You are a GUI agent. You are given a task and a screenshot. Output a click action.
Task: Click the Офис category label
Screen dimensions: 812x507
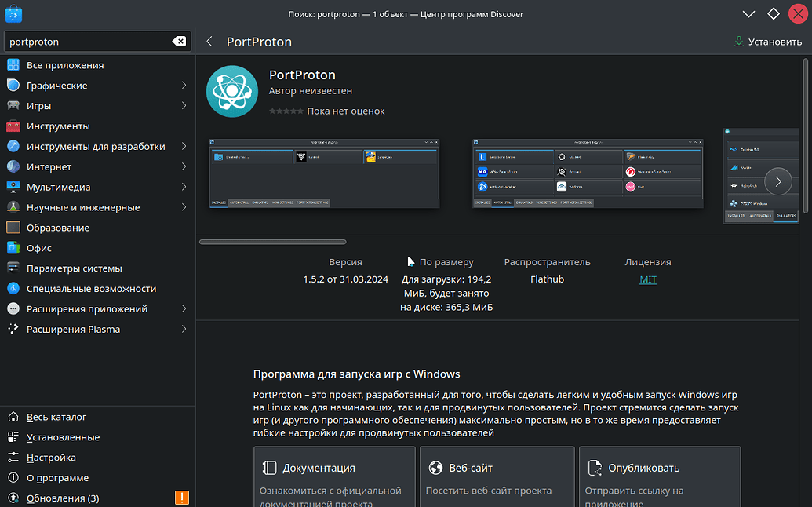point(39,247)
